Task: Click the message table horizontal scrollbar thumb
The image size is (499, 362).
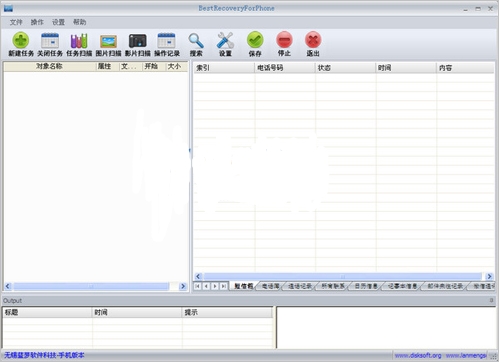Action: tap(343, 276)
